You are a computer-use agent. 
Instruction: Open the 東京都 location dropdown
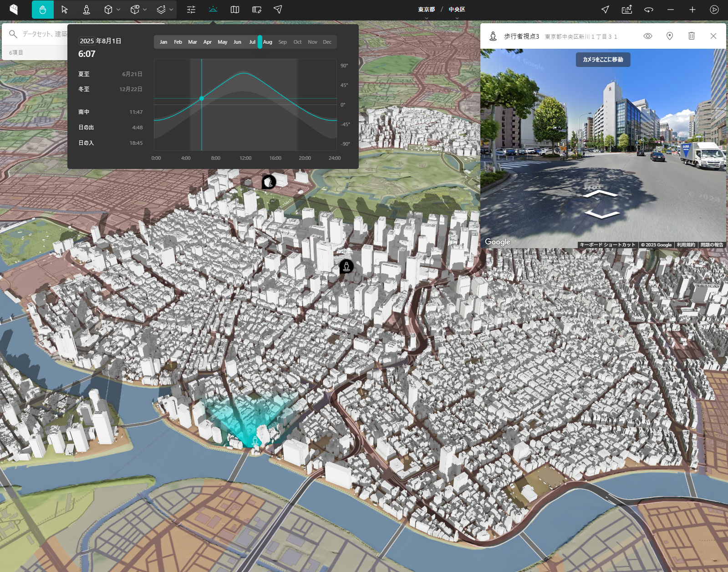click(x=427, y=10)
